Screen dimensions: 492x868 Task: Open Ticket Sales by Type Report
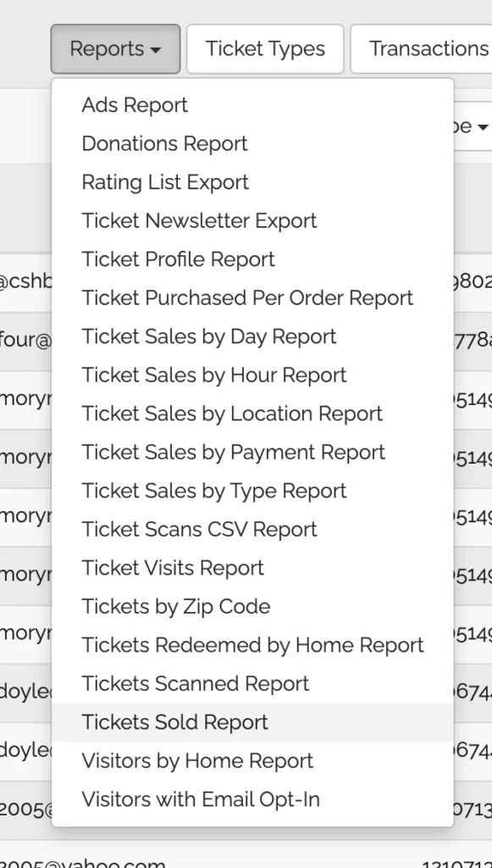coord(252,491)
